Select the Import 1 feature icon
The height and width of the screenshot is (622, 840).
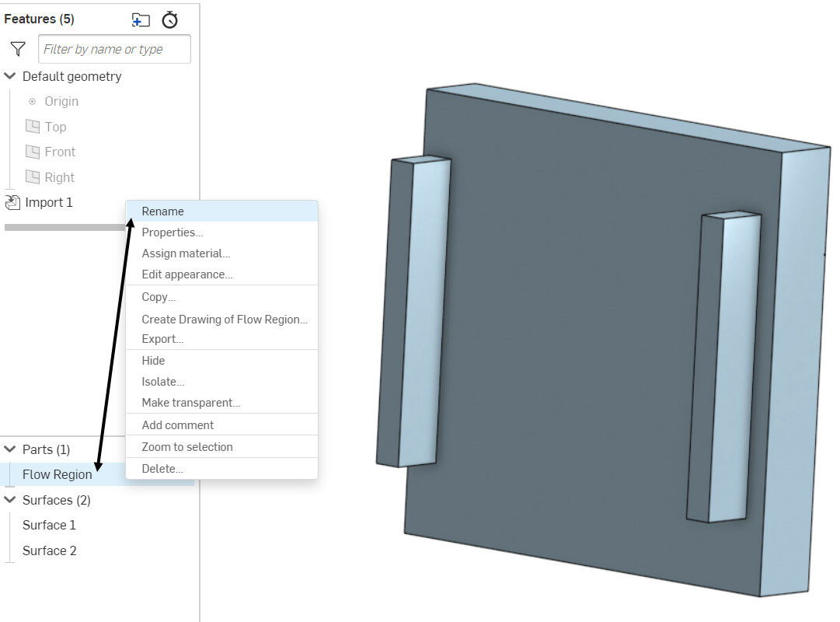pos(12,201)
